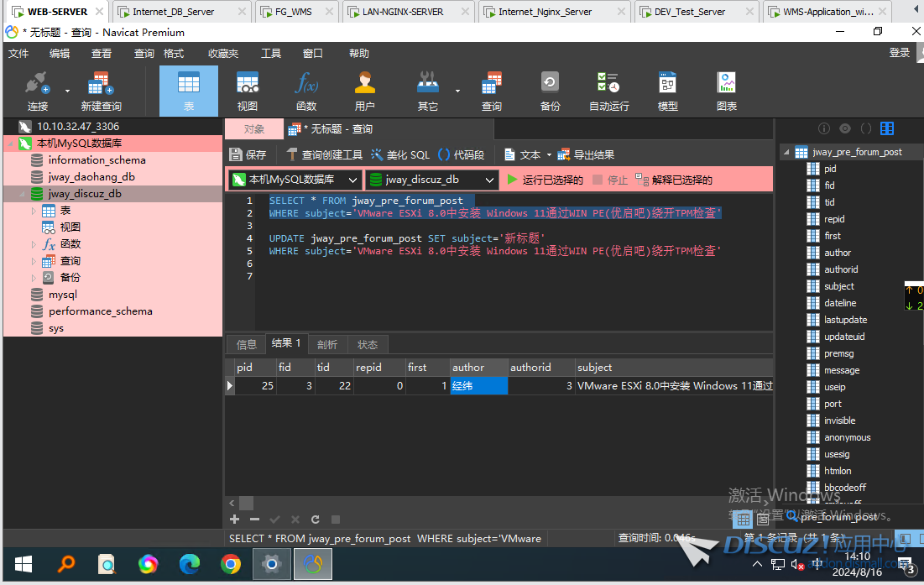Viewport: 924px width, 585px height.
Task: Export the result (导出结果)
Action: pos(587,154)
